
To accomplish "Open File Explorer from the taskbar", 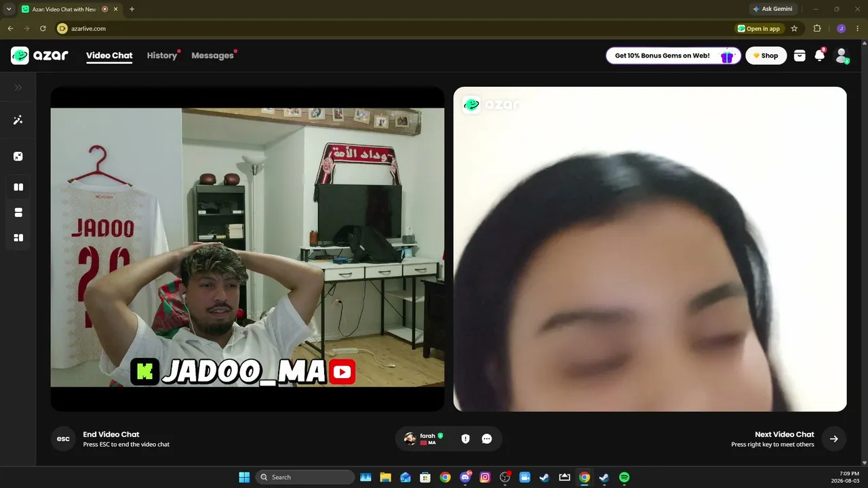I will coord(385,477).
